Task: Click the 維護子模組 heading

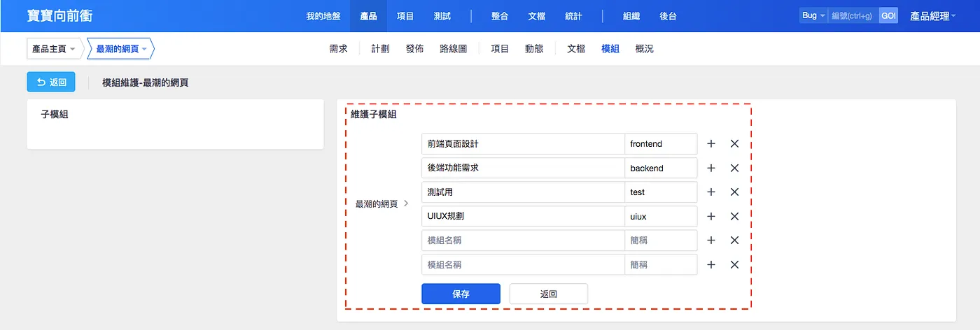Action: 373,114
